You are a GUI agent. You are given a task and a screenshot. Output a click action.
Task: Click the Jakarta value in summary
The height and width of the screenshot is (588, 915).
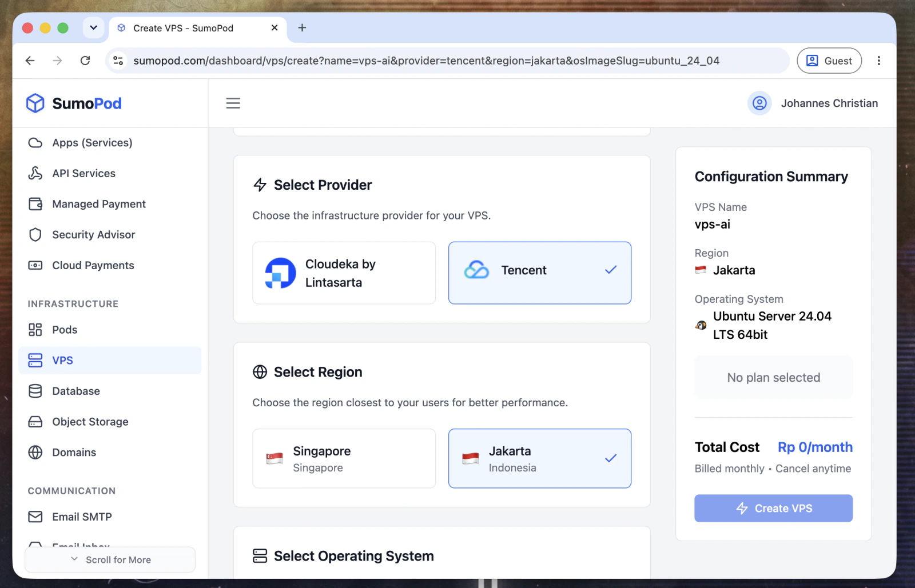click(734, 270)
